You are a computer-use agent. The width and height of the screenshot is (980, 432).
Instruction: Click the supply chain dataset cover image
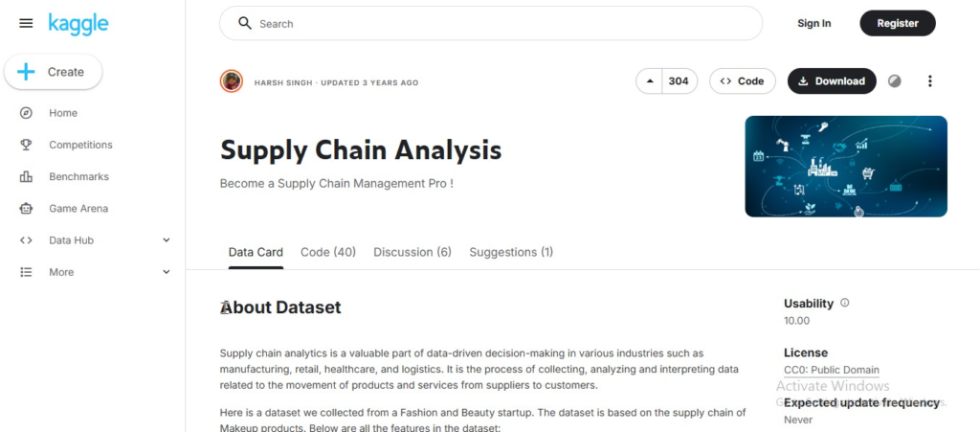pos(846,166)
